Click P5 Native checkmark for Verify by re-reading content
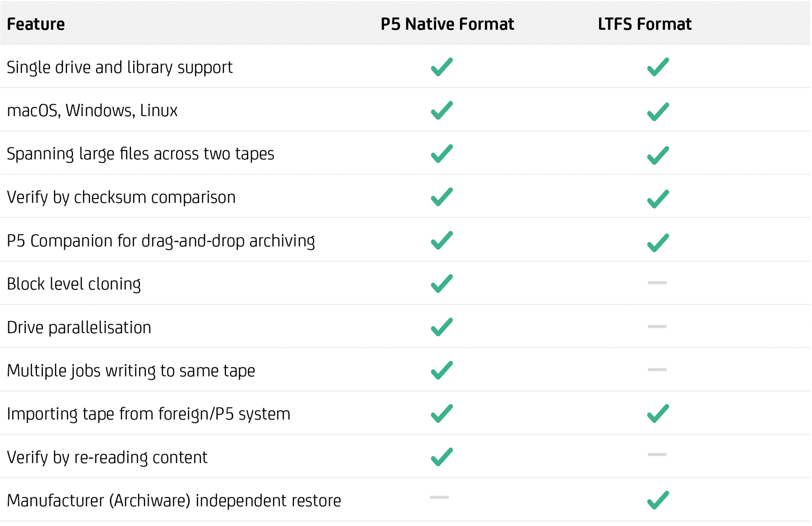Screen dimensions: 812x526 coord(441,457)
